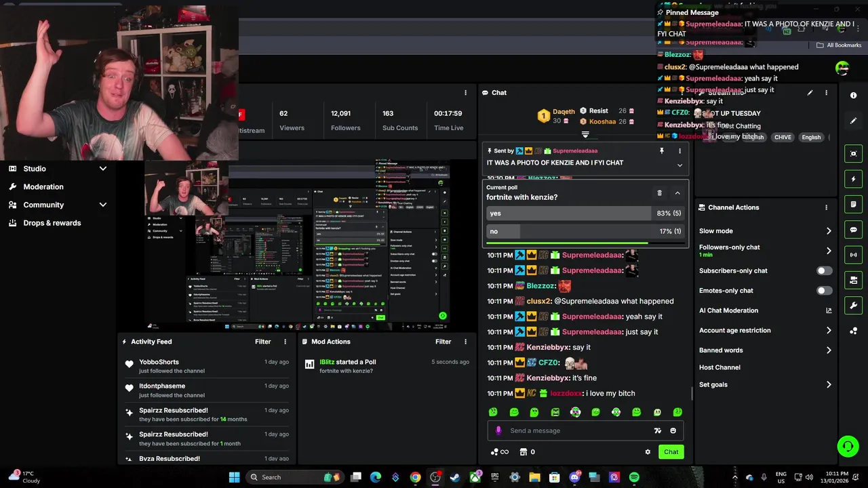Click the 'yes' poll result bar
This screenshot has height=488, width=868.
point(585,213)
